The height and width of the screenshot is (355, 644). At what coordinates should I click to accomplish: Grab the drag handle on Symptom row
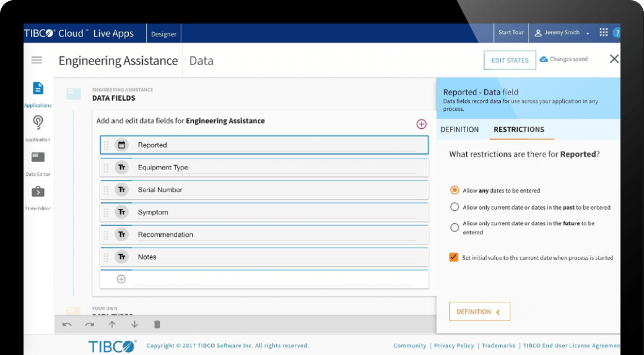106,212
